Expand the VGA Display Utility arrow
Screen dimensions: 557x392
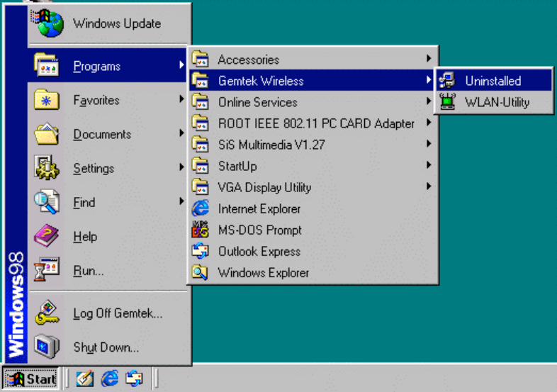tap(429, 186)
